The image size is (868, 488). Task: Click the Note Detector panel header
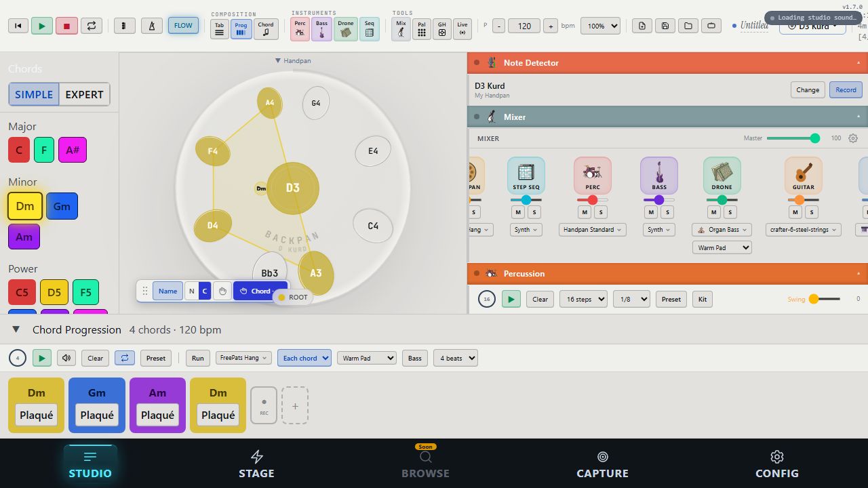coord(667,62)
